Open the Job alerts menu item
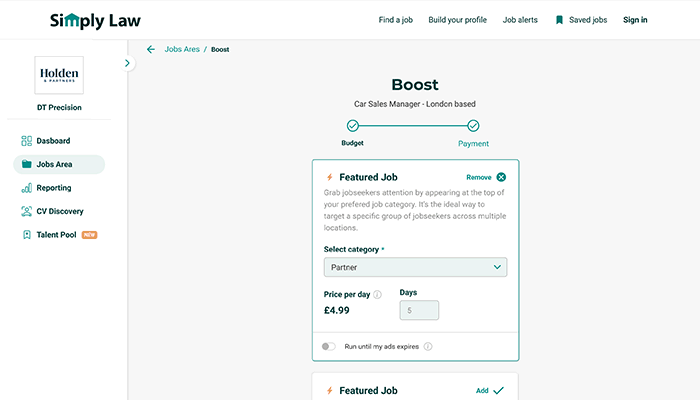Viewport: 700px width, 400px height. coord(520,20)
